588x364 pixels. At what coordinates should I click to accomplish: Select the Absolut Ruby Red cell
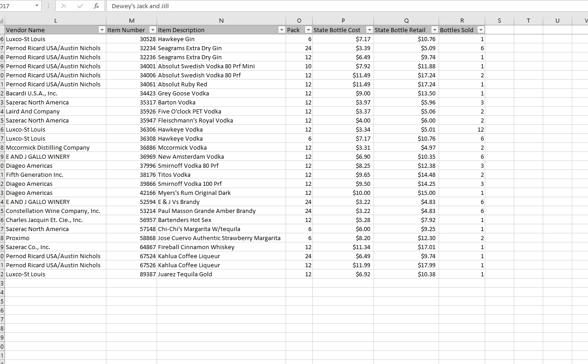click(x=221, y=84)
